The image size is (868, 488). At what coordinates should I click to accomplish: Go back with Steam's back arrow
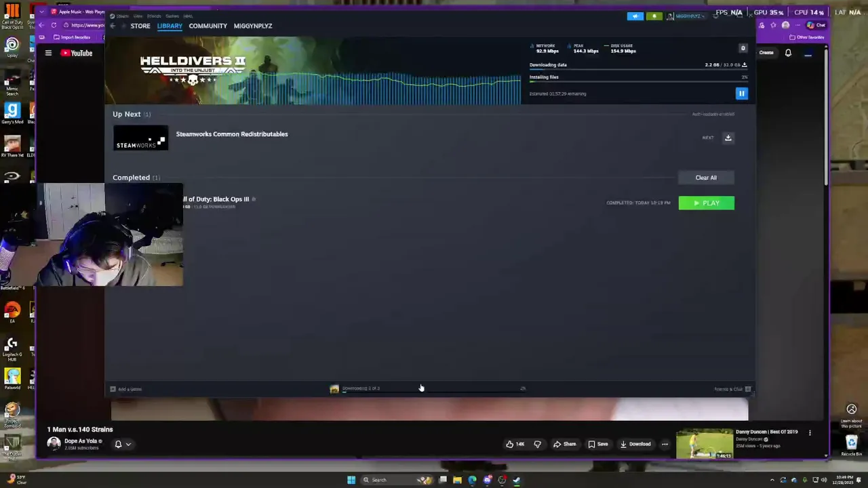[113, 26]
